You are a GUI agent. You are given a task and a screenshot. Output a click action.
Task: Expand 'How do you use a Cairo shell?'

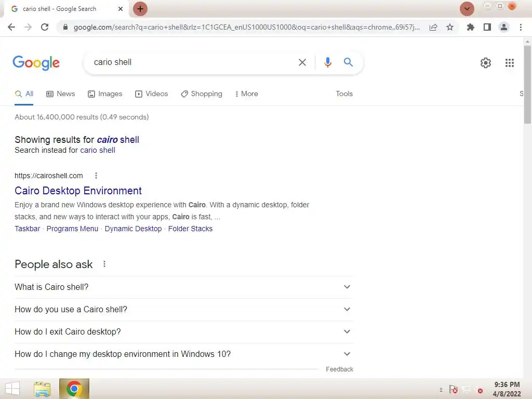[x=183, y=310]
